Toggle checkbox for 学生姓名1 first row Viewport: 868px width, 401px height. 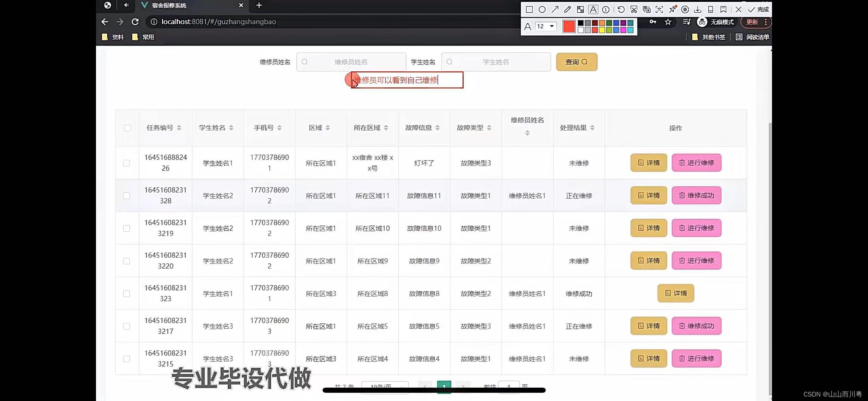click(126, 162)
